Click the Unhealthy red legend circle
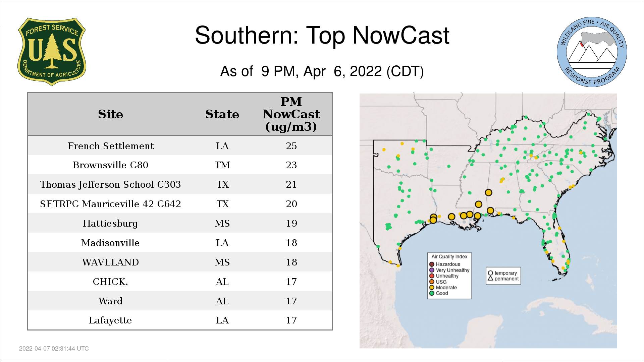644x362 pixels. (432, 276)
